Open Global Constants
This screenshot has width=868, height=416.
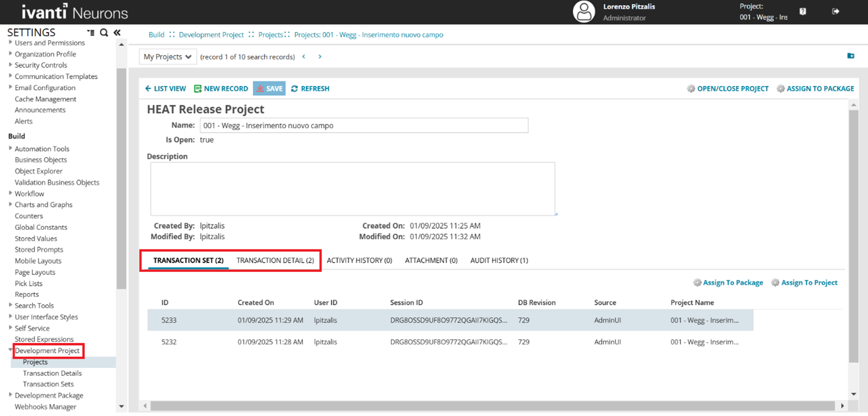(x=41, y=227)
